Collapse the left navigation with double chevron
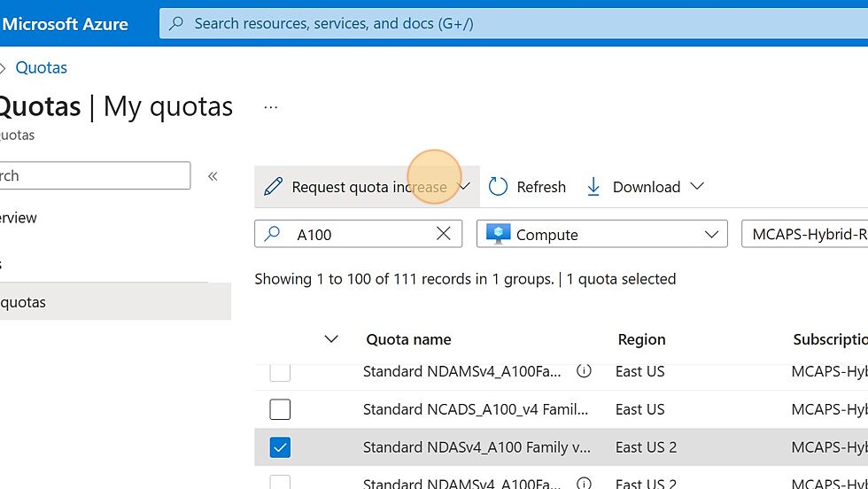This screenshot has height=489, width=868. [213, 176]
